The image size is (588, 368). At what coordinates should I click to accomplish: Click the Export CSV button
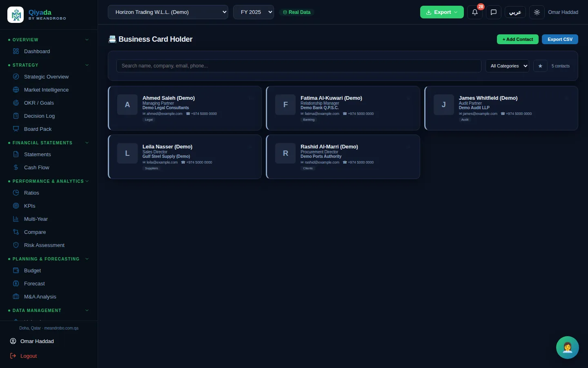[560, 39]
